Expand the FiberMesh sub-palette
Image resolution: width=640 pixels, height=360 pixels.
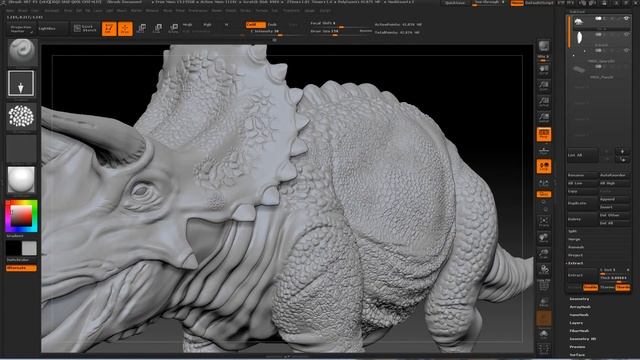click(x=579, y=331)
